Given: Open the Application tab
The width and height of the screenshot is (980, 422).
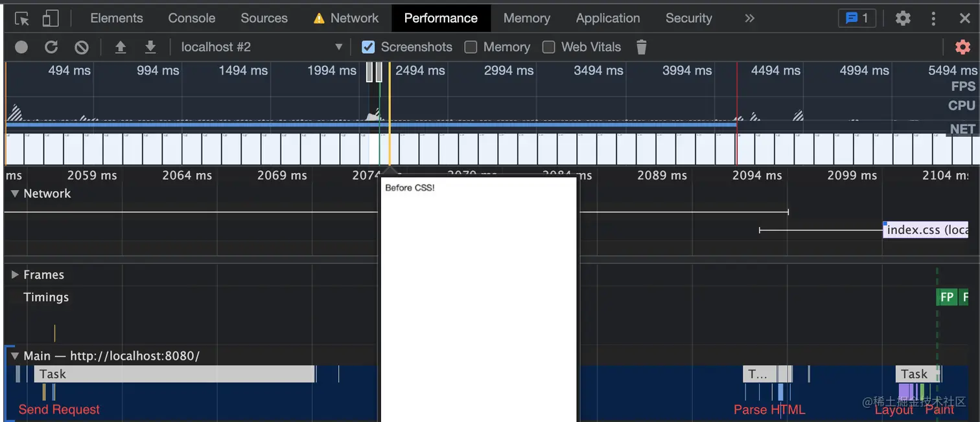Looking at the screenshot, I should click(608, 18).
